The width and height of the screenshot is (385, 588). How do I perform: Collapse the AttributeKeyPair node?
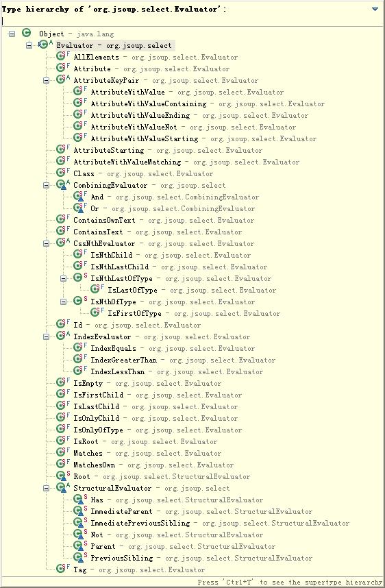(x=46, y=80)
